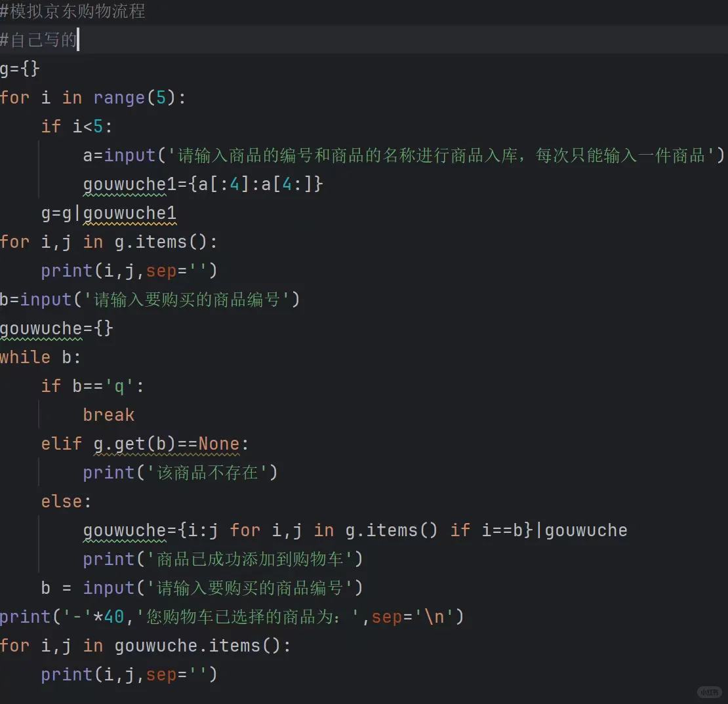Click the 'if i<5:' statement
The image size is (728, 704).
point(77,127)
